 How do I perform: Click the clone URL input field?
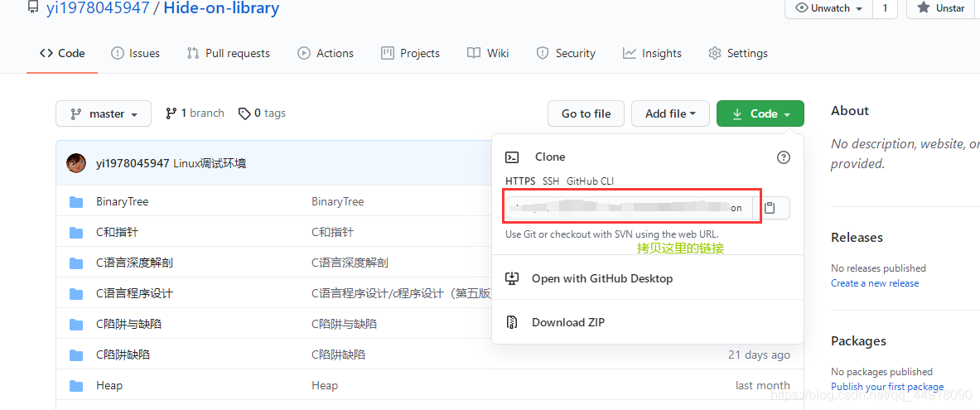pyautogui.click(x=628, y=208)
